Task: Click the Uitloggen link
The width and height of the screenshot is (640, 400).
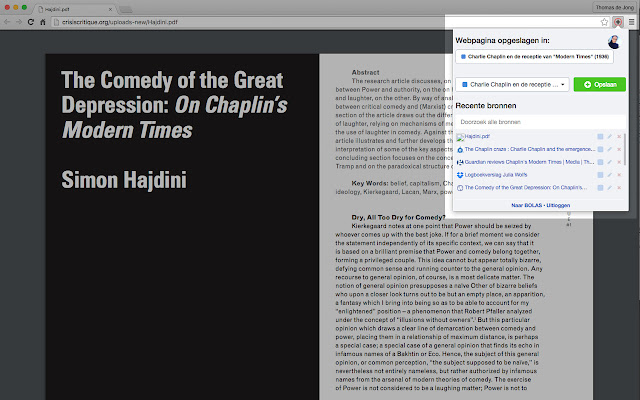Action: click(558, 205)
